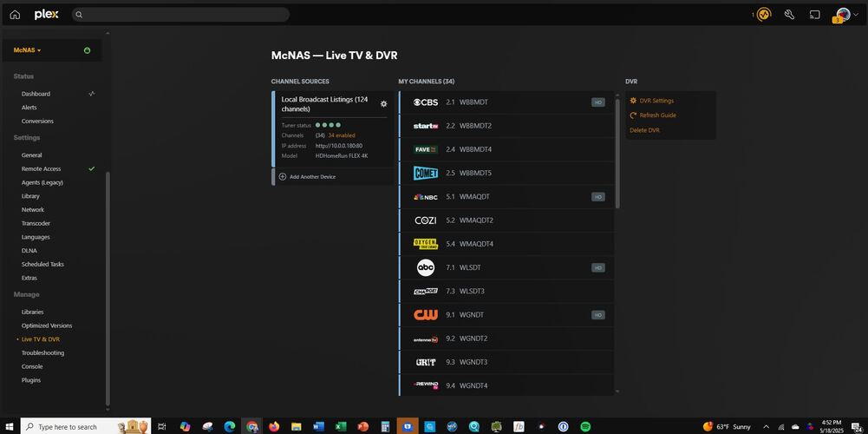Click the HD badge on WBBMDT row
Screen dimensions: 868x434
[x=597, y=102]
